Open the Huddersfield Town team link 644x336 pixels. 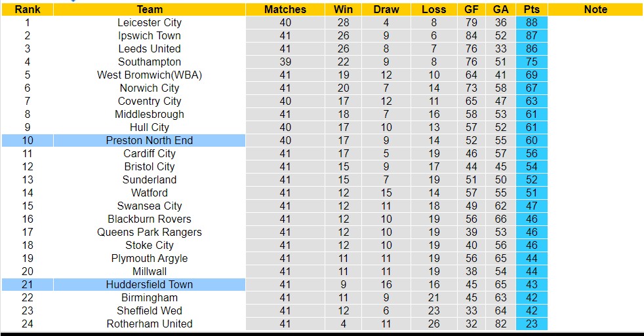[150, 284]
